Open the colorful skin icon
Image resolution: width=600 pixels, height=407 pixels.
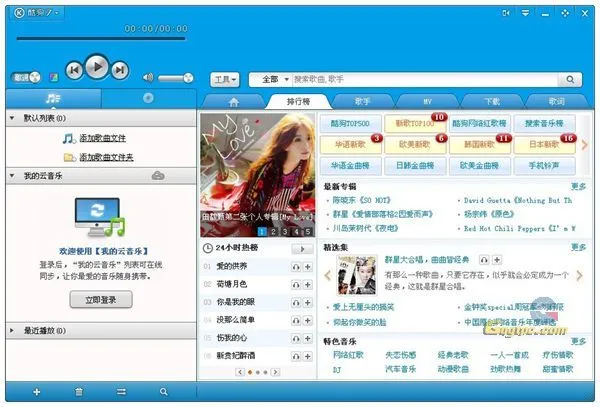[x=54, y=78]
